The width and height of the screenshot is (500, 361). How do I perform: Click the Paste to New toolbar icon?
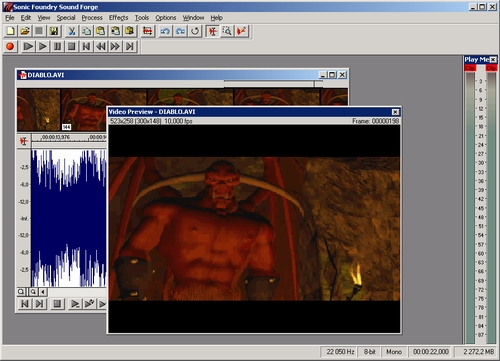pyautogui.click(x=130, y=31)
